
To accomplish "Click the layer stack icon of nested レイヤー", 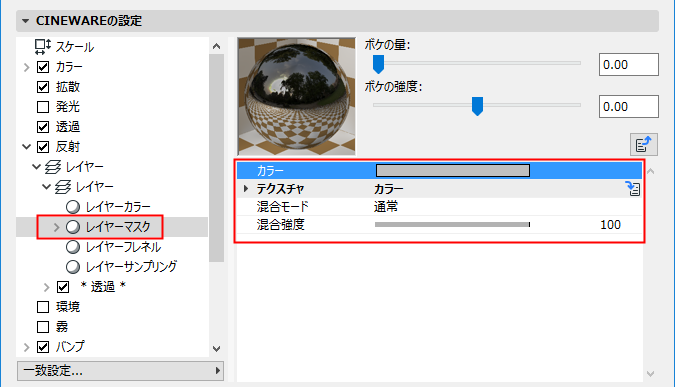I will 63,187.
